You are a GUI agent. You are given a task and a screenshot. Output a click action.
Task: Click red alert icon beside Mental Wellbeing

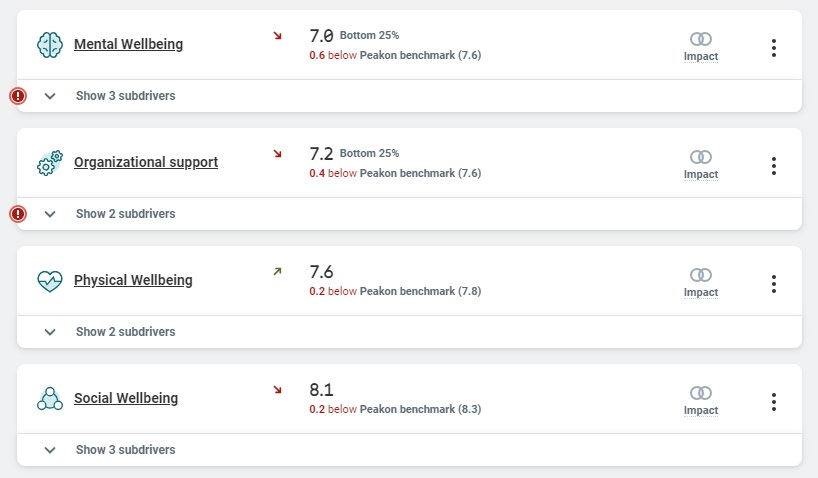coord(18,96)
